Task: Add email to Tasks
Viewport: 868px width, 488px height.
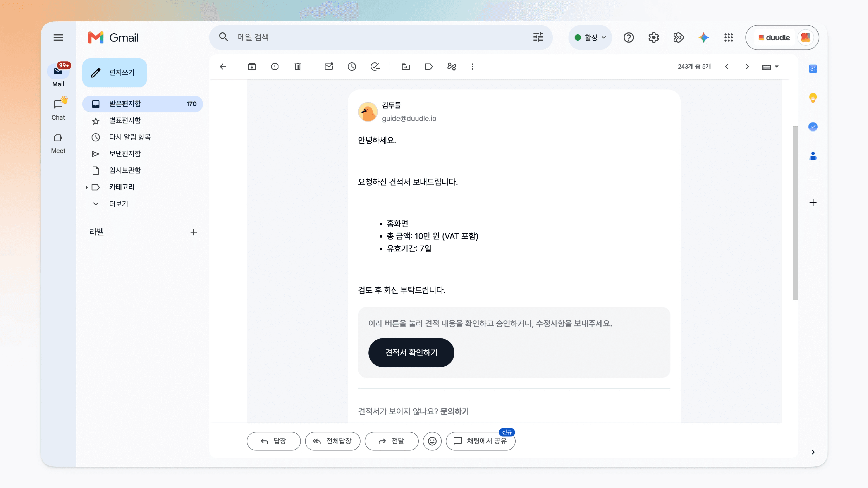Action: pyautogui.click(x=375, y=67)
